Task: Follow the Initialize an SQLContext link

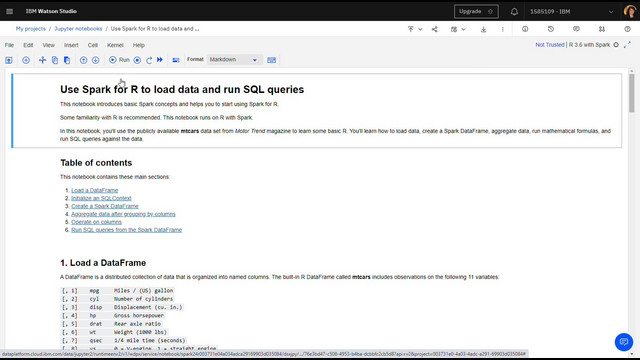Action: tap(101, 198)
